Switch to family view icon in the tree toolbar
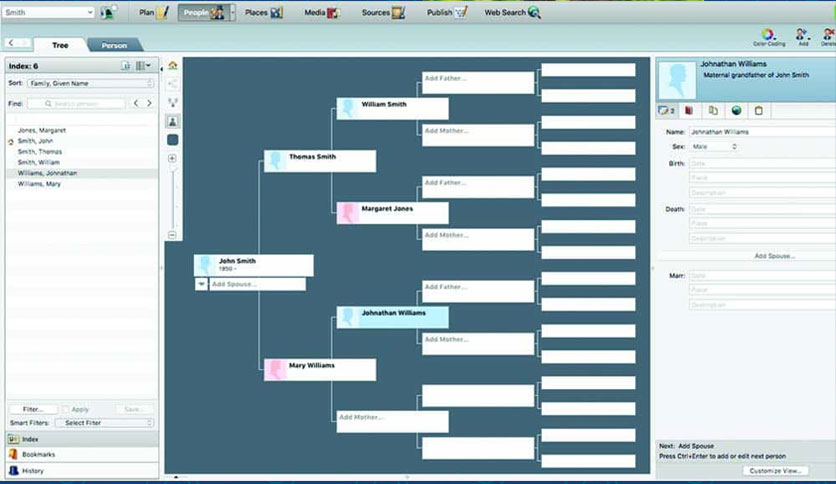The height and width of the screenshot is (484, 836). click(x=173, y=102)
